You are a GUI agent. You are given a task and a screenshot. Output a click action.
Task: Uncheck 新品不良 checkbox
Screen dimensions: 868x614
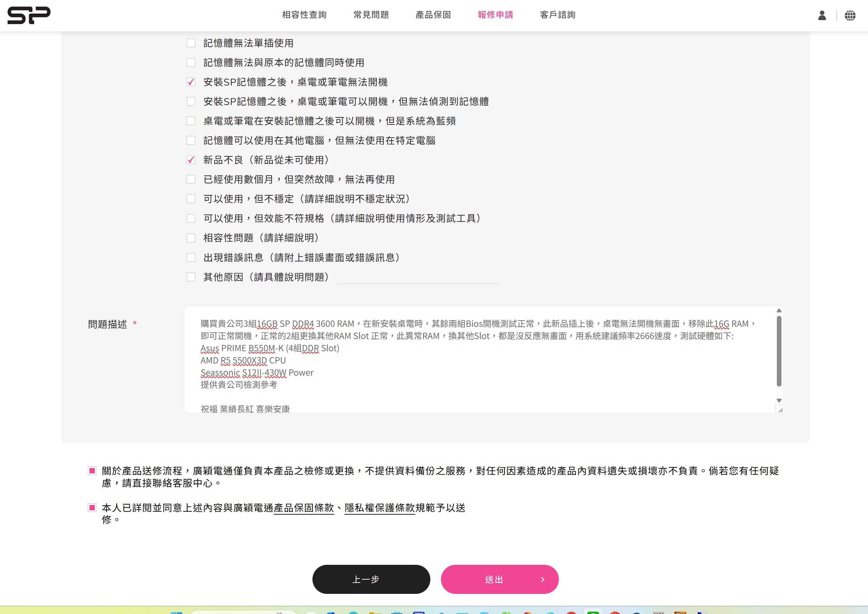(x=191, y=160)
